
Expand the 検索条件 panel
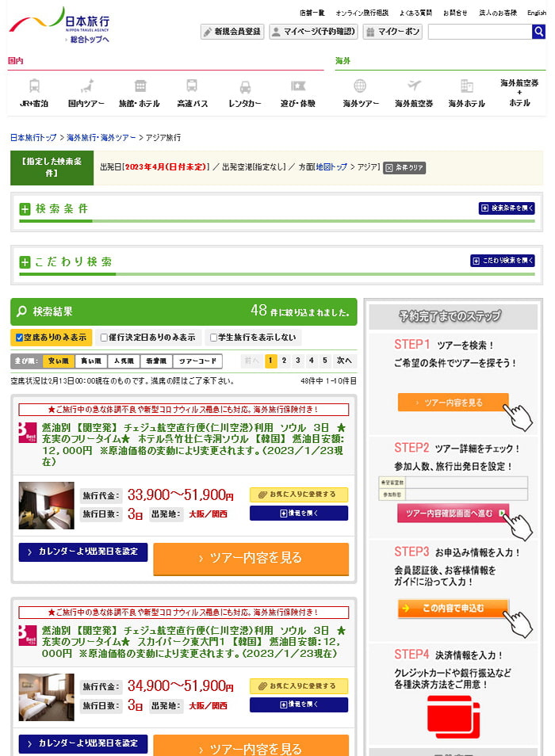click(507, 208)
